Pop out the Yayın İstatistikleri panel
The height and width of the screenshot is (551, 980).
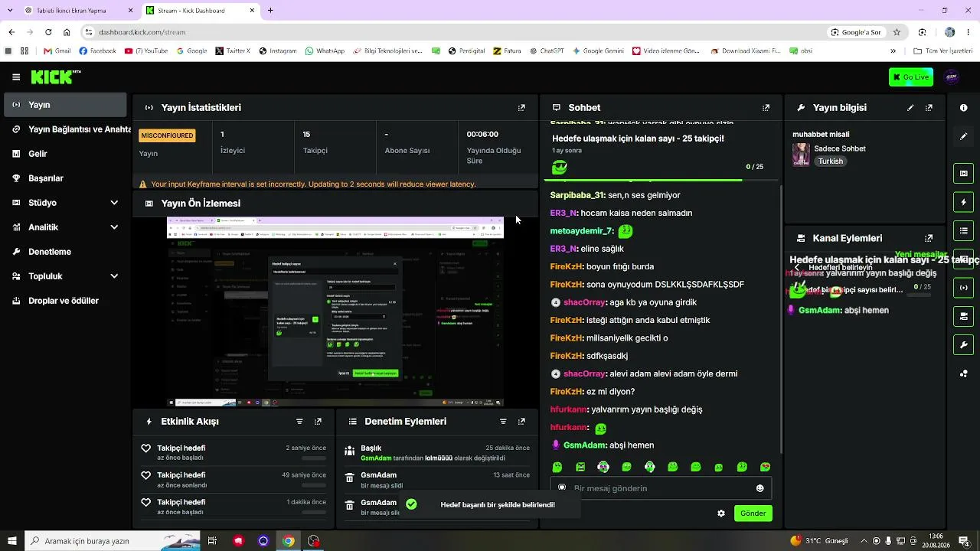tap(521, 108)
